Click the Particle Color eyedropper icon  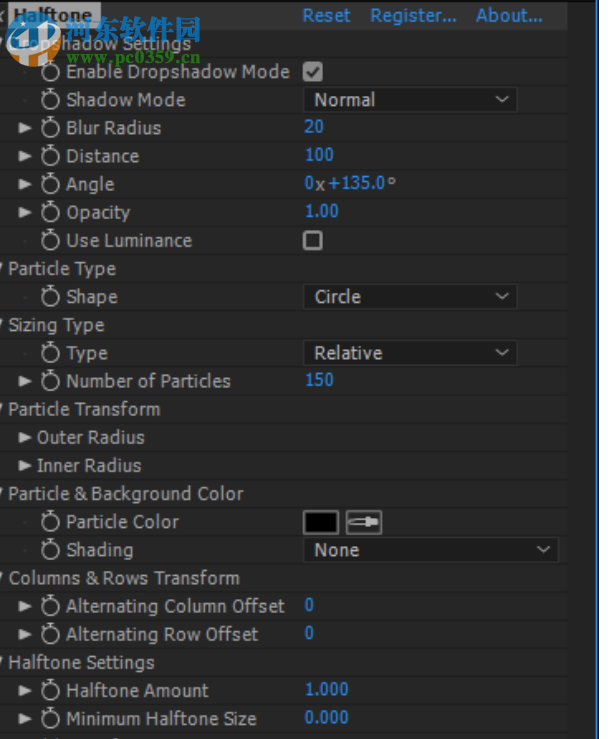click(364, 522)
